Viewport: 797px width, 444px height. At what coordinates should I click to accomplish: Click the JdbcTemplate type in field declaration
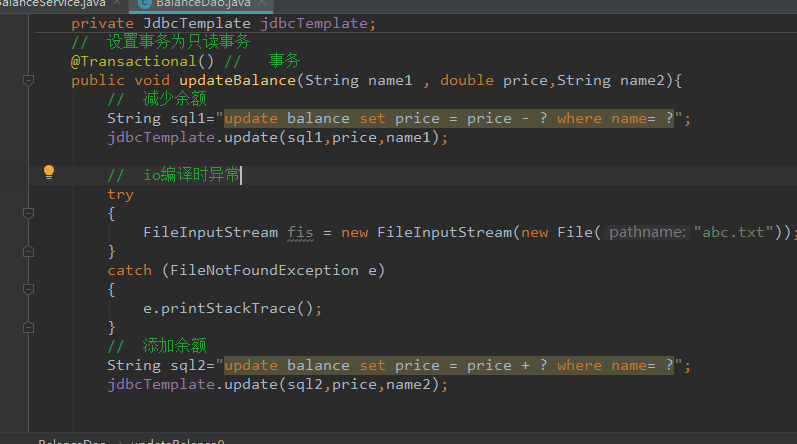pyautogui.click(x=197, y=23)
